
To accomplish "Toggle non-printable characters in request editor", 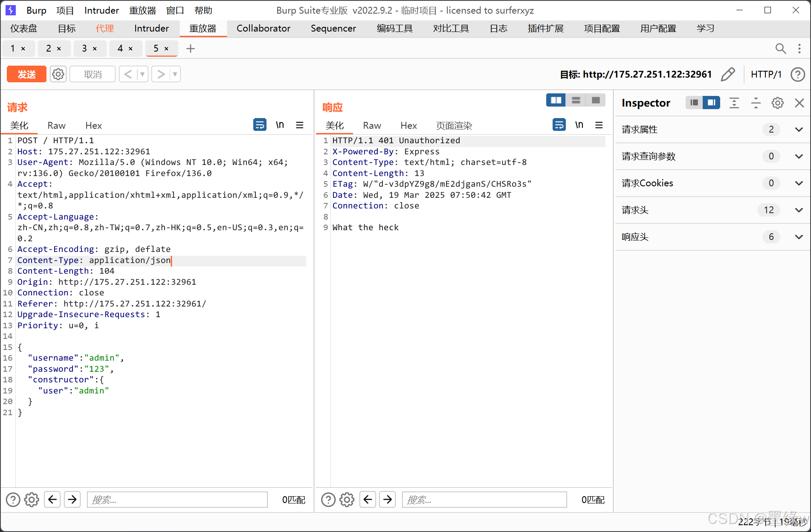I will point(280,125).
